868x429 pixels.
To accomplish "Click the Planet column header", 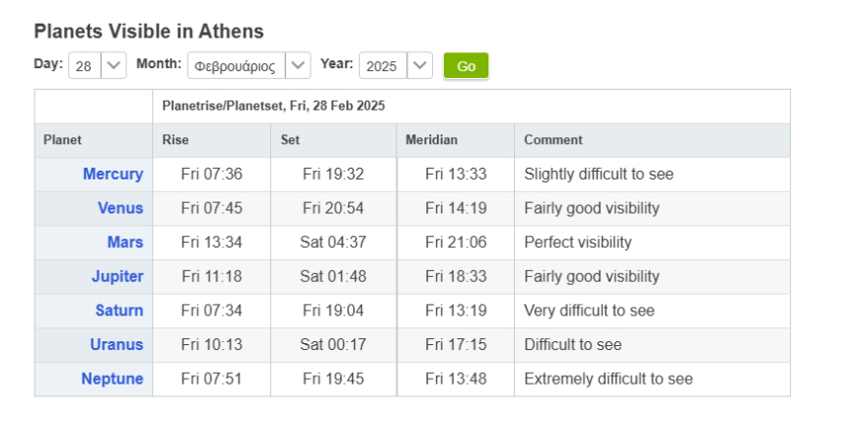I will (x=62, y=140).
